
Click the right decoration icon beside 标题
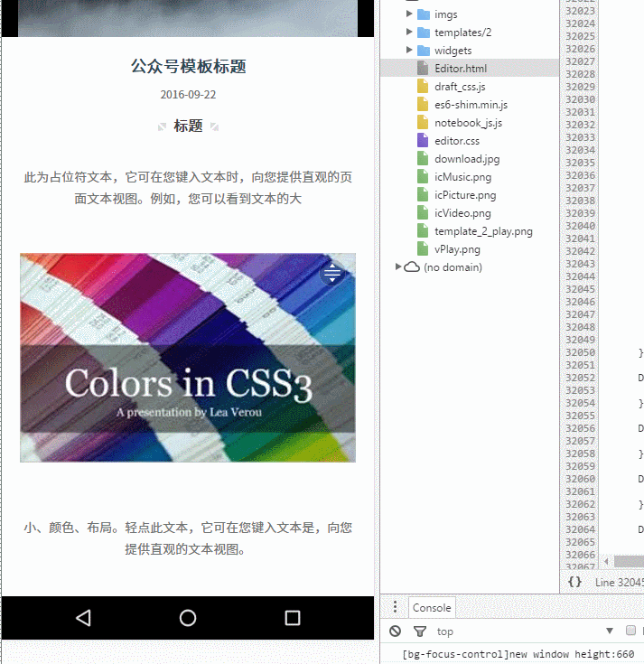pos(214,126)
